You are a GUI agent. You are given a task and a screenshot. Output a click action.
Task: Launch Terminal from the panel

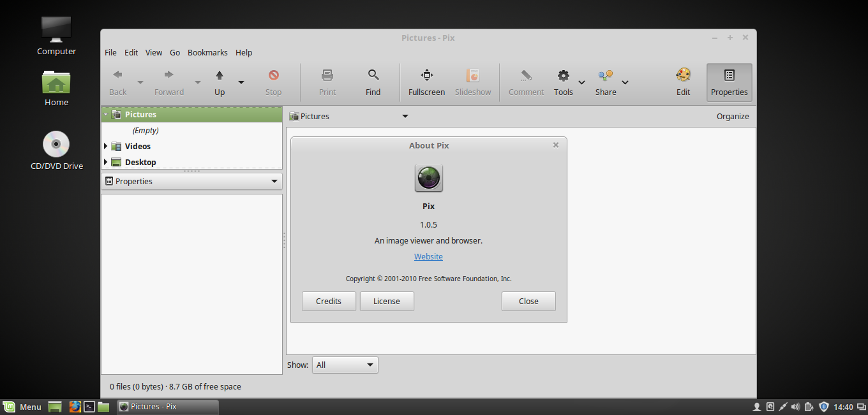click(x=89, y=407)
